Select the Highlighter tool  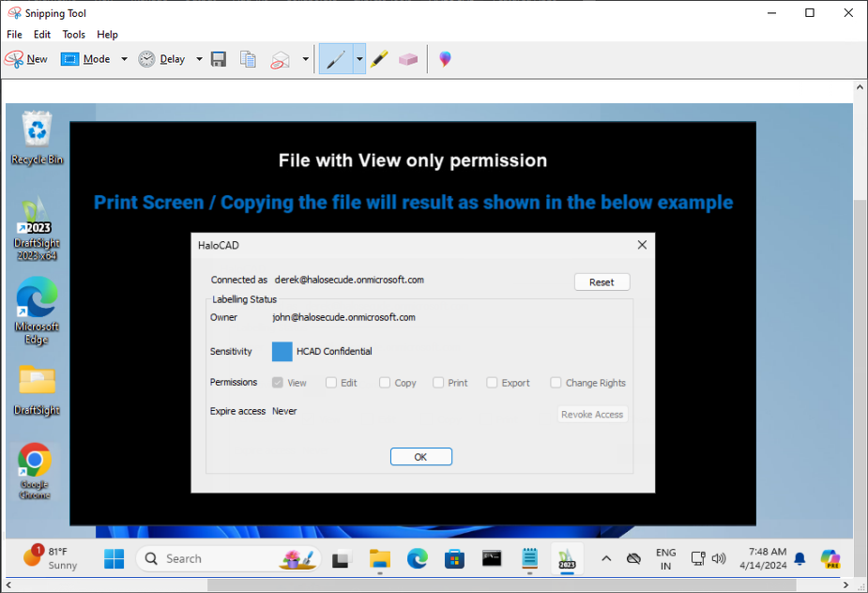click(379, 59)
